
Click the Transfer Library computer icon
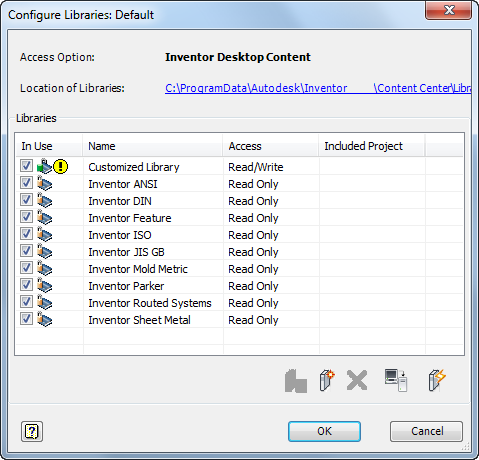tap(396, 380)
